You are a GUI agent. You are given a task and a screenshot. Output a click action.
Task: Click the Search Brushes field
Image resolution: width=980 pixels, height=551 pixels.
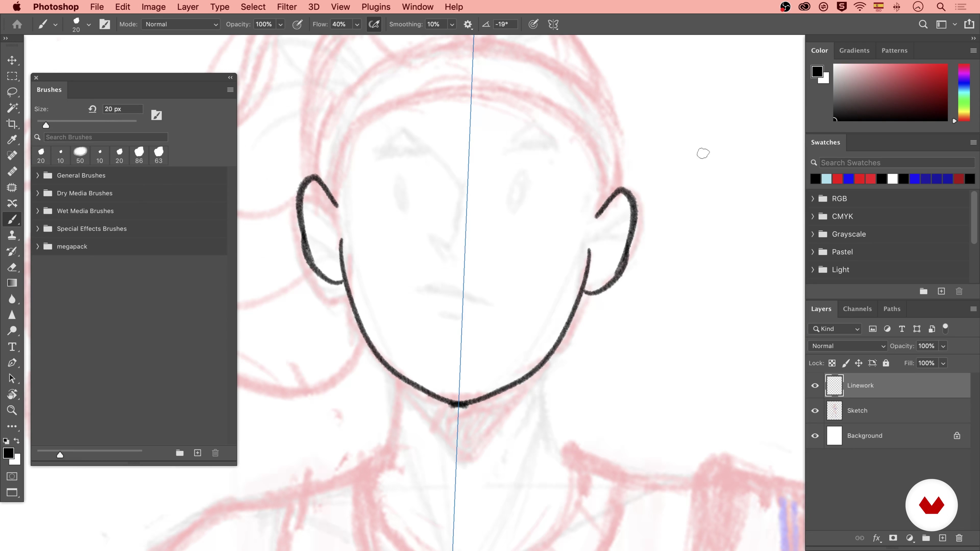point(106,137)
